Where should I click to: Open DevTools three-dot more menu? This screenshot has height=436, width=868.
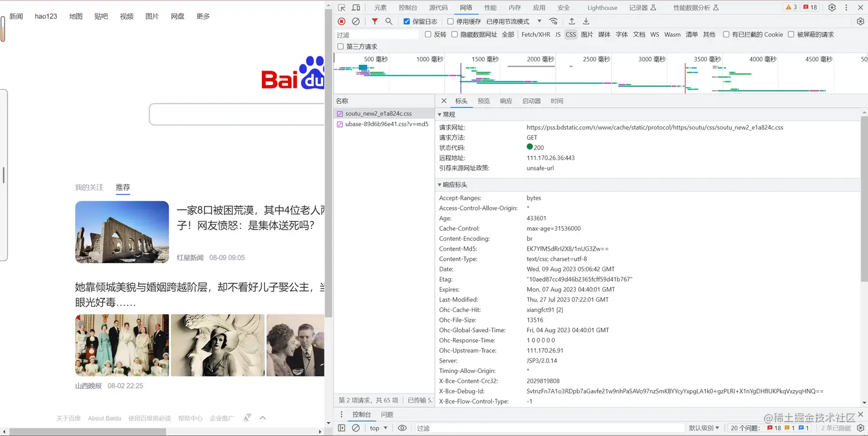pyautogui.click(x=846, y=7)
